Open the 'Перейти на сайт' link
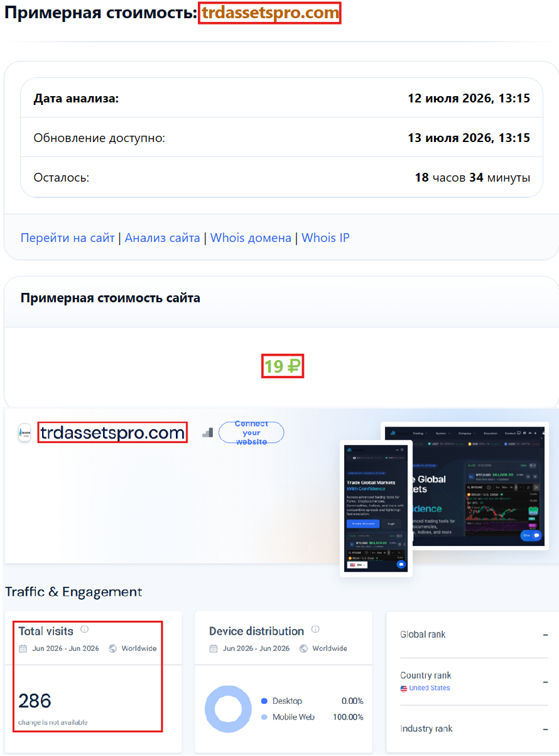This screenshot has width=559, height=756. tap(68, 238)
